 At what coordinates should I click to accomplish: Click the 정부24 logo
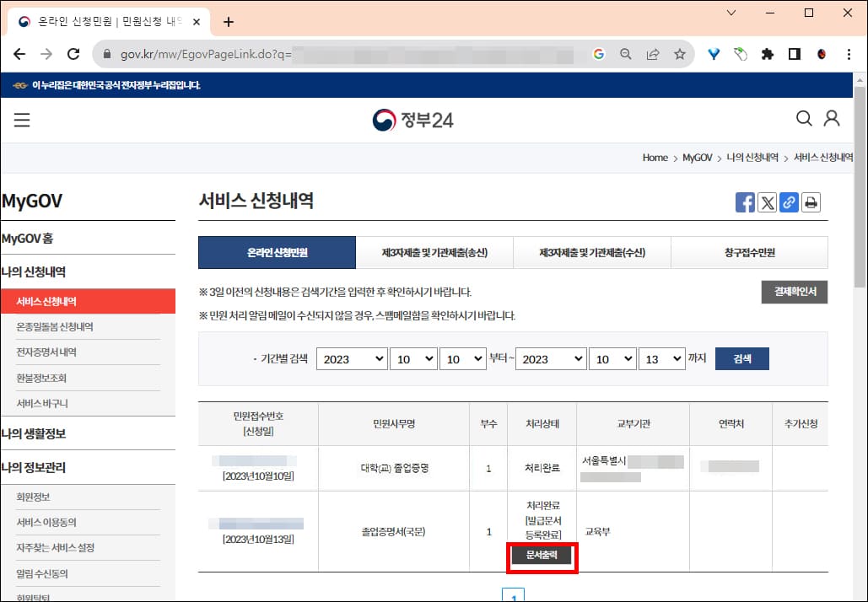click(x=413, y=119)
